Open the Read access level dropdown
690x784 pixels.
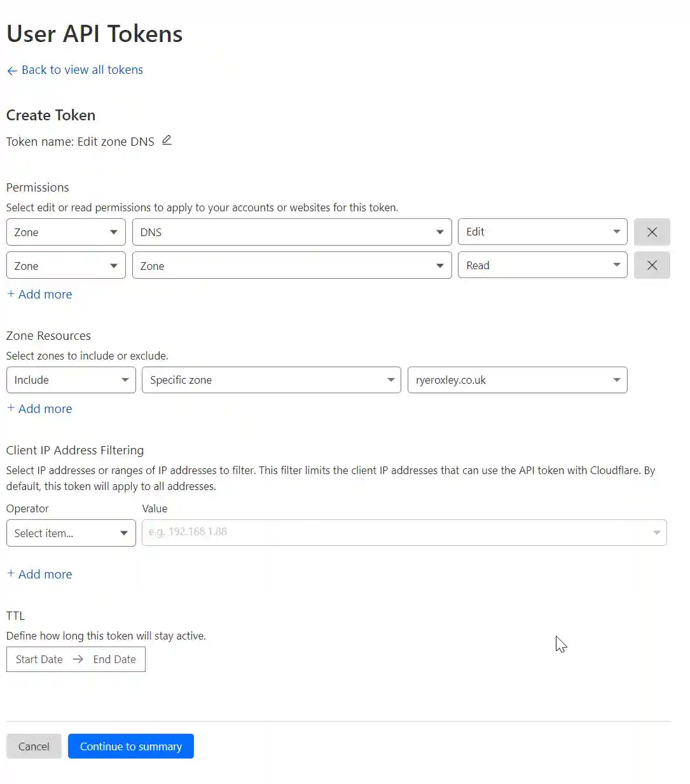tap(542, 265)
